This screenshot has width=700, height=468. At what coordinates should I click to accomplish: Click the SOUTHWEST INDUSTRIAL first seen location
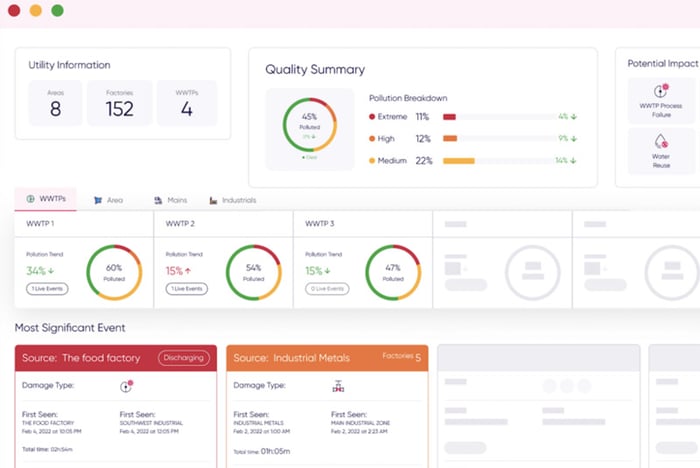pyautogui.click(x=151, y=423)
